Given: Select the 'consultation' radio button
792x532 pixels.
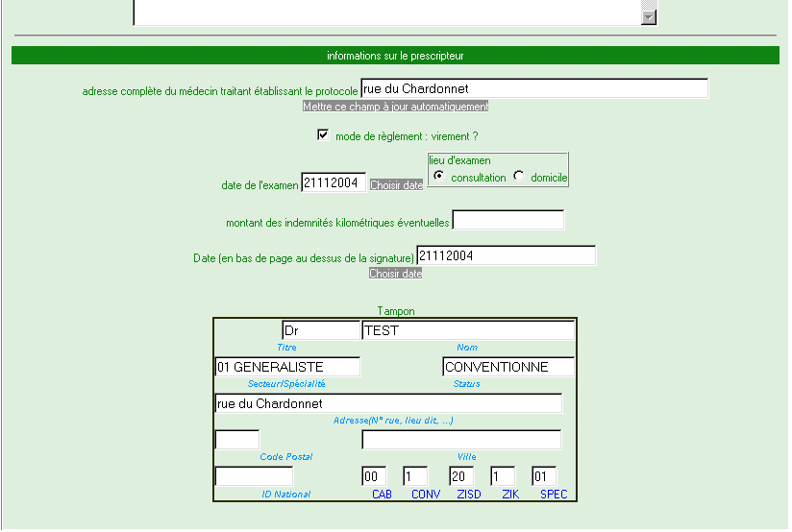Looking at the screenshot, I should [439, 177].
